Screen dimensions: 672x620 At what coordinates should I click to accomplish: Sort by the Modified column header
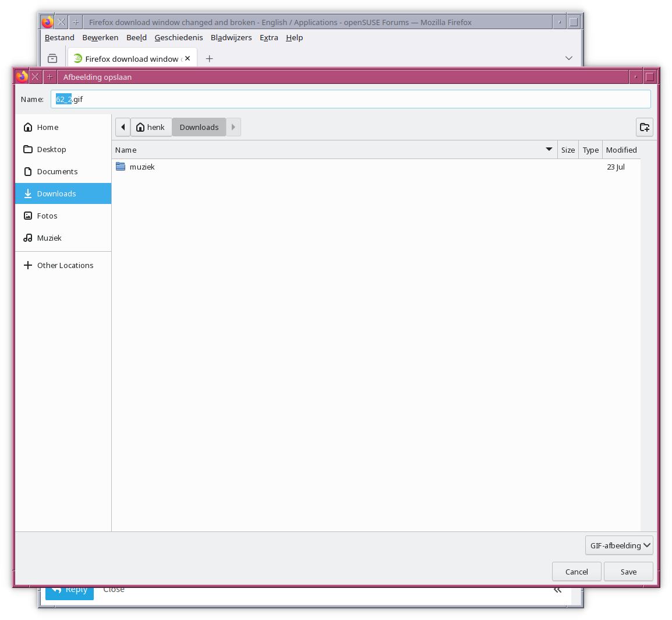[621, 150]
